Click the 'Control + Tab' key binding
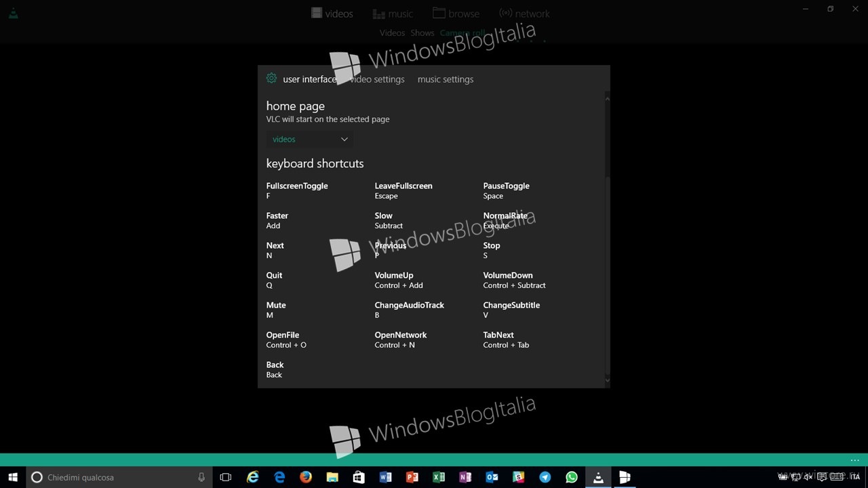868x488 pixels. point(506,345)
